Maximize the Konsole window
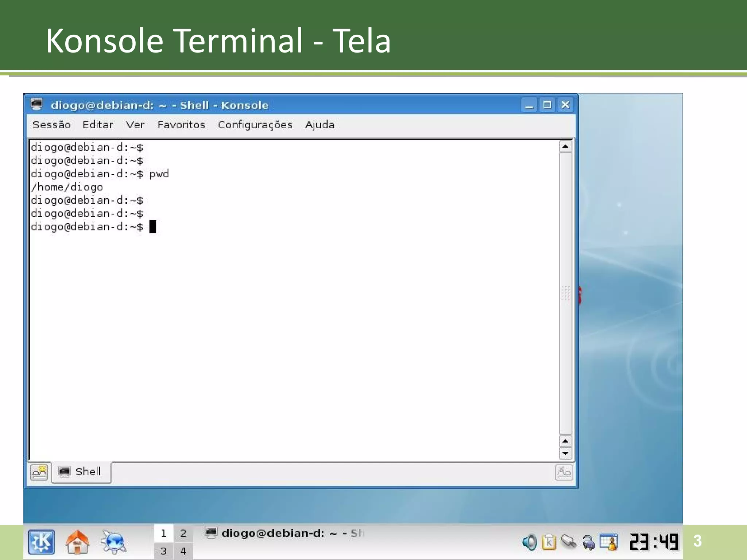This screenshot has height=560, width=747. pos(547,105)
